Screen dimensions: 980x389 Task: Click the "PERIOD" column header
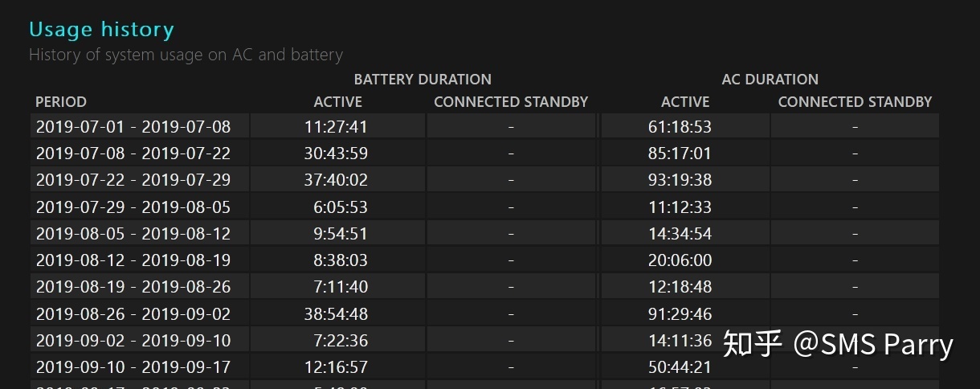click(x=61, y=102)
